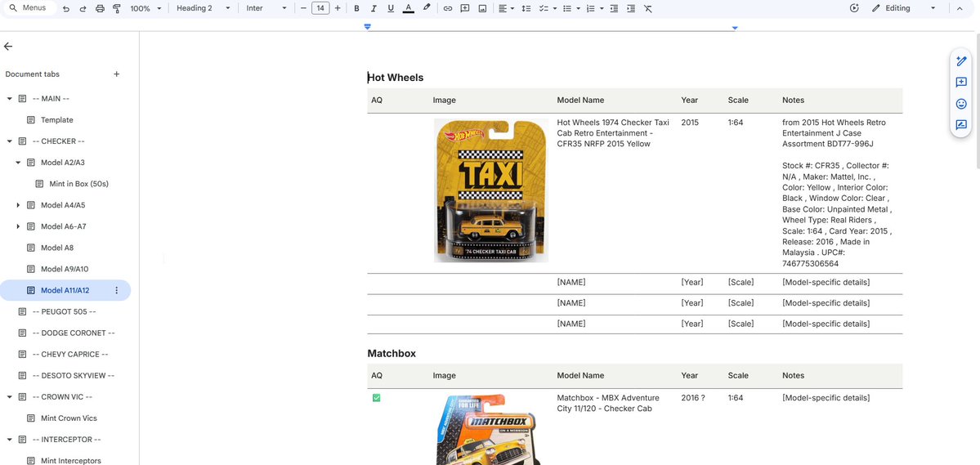
Task: Decrease font size with the minus button
Action: 304,9
